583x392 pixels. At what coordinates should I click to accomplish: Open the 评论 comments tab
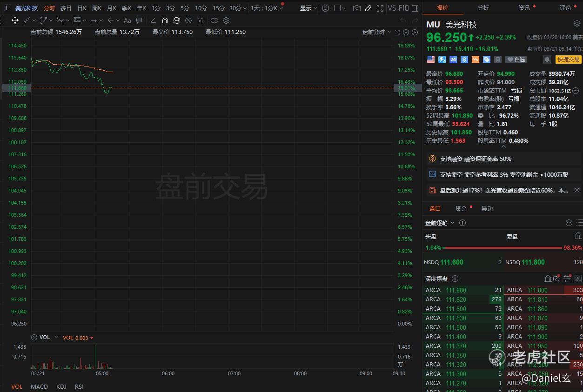coord(565,7)
